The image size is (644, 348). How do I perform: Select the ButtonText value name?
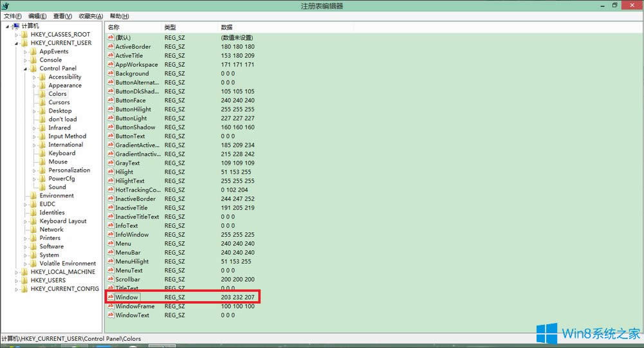[x=130, y=136]
